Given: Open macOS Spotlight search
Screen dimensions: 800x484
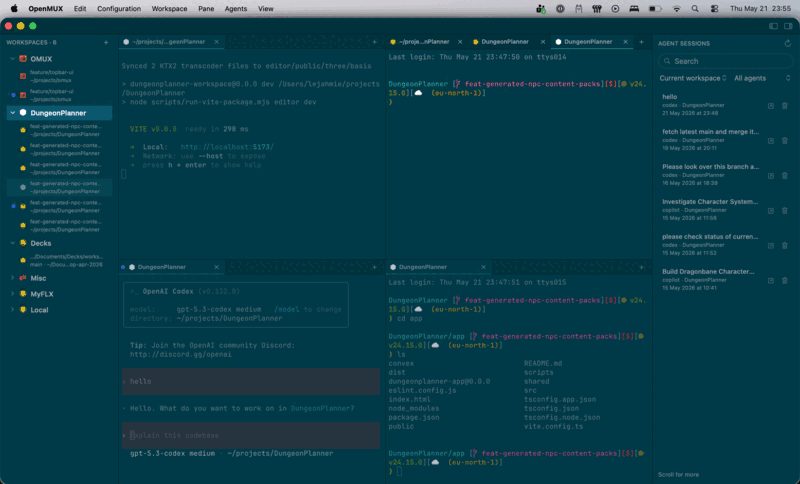Looking at the screenshot, I should pyautogui.click(x=695, y=9).
